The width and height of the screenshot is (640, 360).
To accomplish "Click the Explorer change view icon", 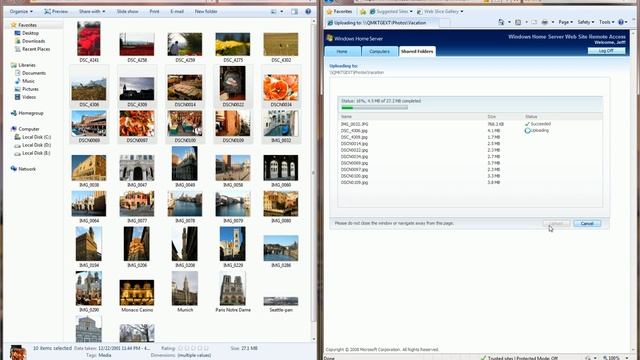I will (273, 11).
